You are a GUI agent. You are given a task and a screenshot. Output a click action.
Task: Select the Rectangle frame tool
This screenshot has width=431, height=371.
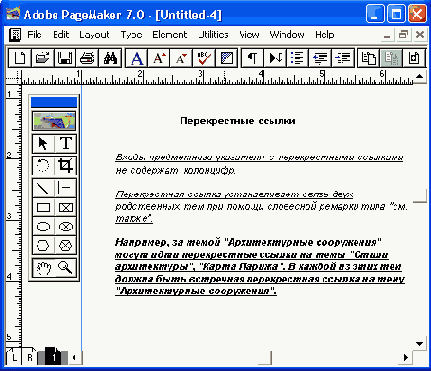[66, 207]
